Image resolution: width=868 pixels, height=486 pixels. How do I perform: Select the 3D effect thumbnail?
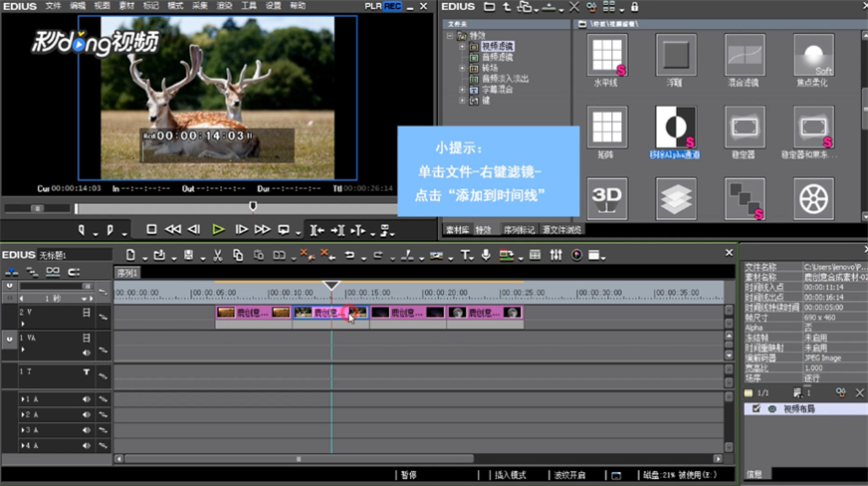607,199
